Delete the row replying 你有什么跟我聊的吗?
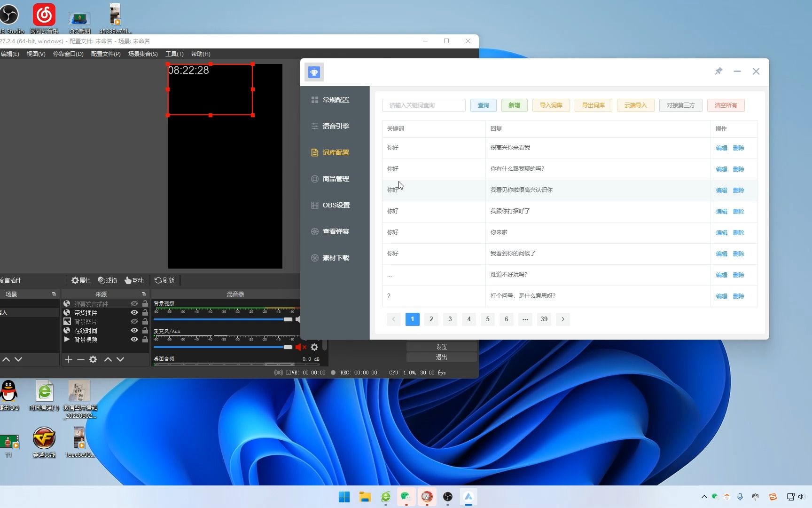Screen dimensions: 812x508 coord(738,169)
